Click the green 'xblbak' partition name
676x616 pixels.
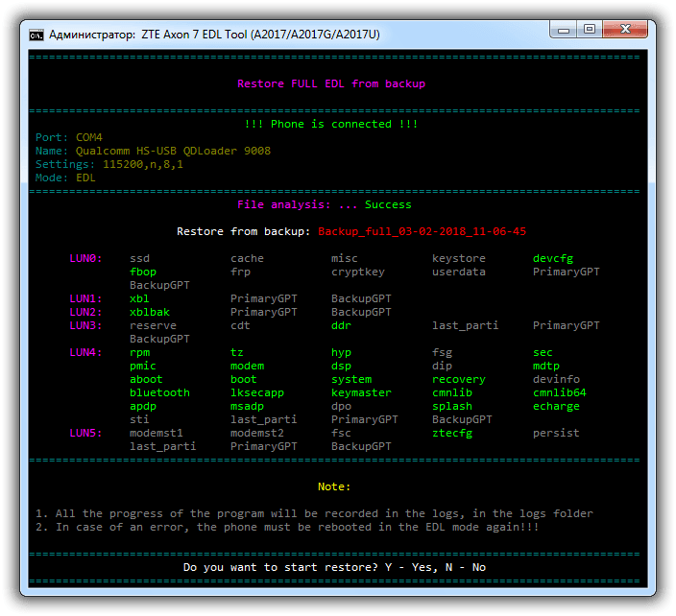pyautogui.click(x=150, y=312)
